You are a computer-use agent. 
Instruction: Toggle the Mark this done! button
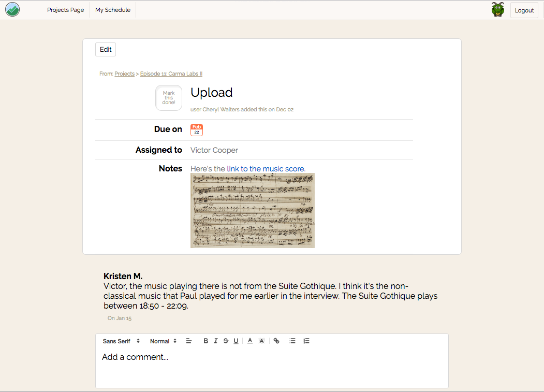point(169,98)
